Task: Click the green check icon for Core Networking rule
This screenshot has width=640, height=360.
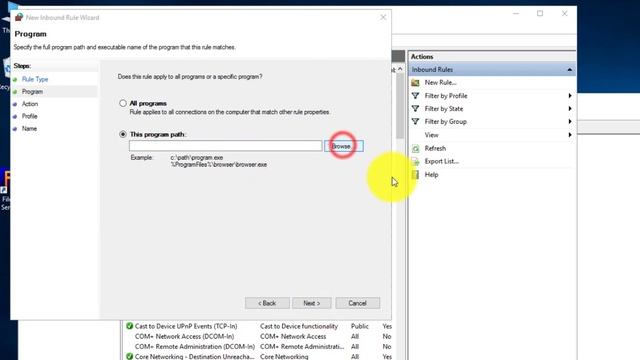Action: (x=129, y=356)
